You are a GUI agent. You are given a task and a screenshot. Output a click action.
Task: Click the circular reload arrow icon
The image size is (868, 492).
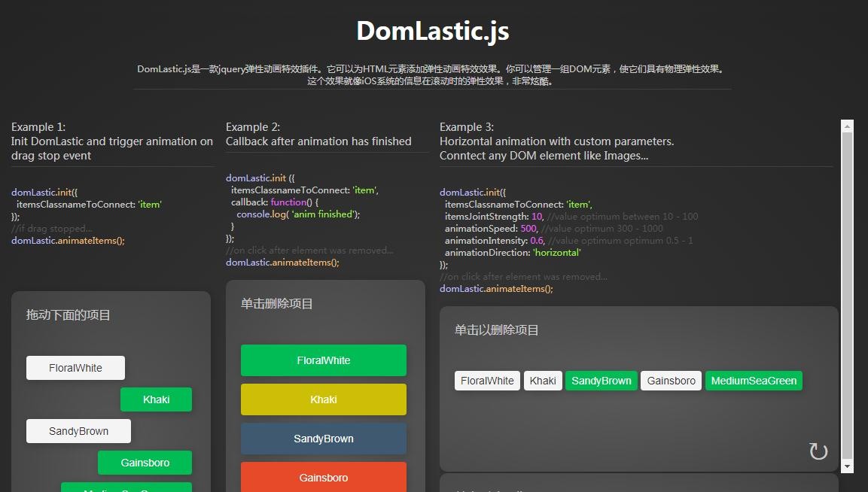pyautogui.click(x=818, y=451)
